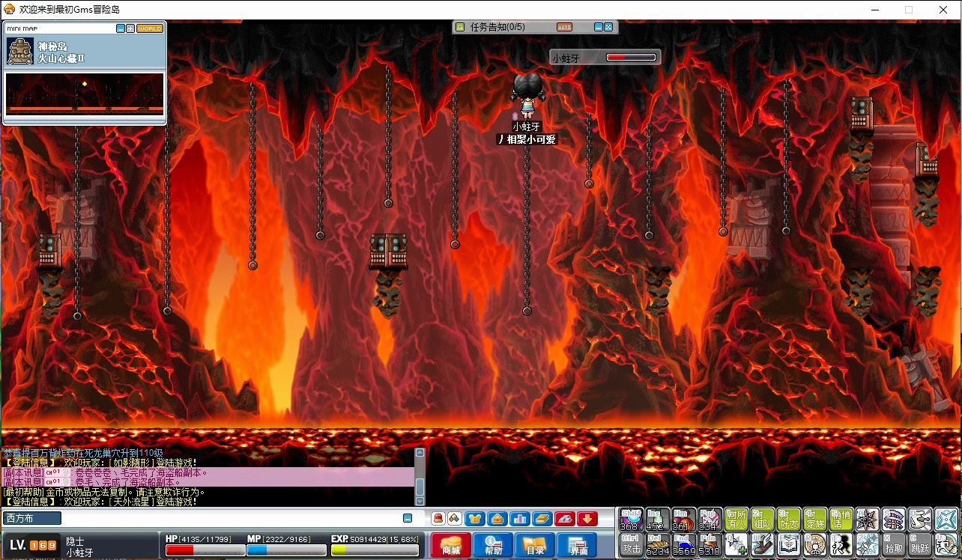Select chat mode 对组队

[763, 519]
